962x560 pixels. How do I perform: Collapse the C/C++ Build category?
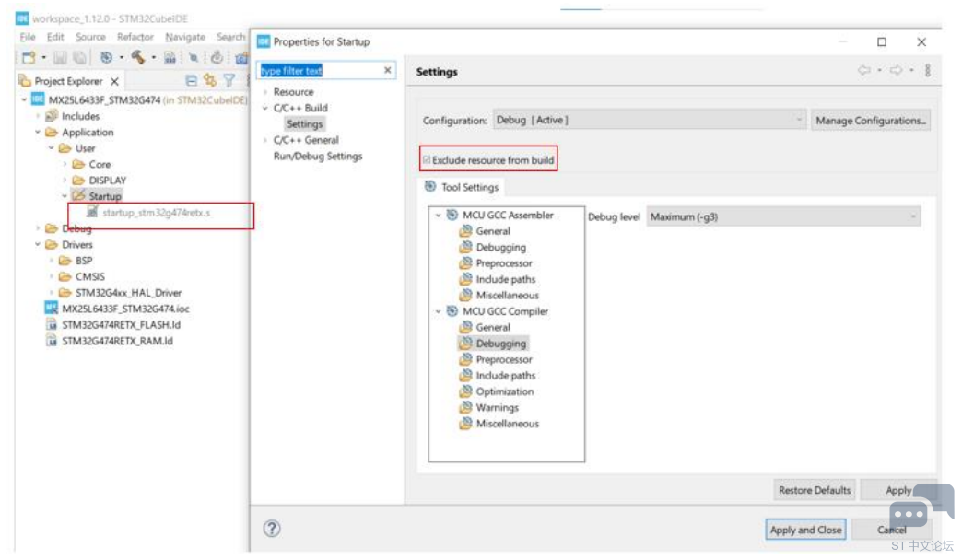click(265, 108)
